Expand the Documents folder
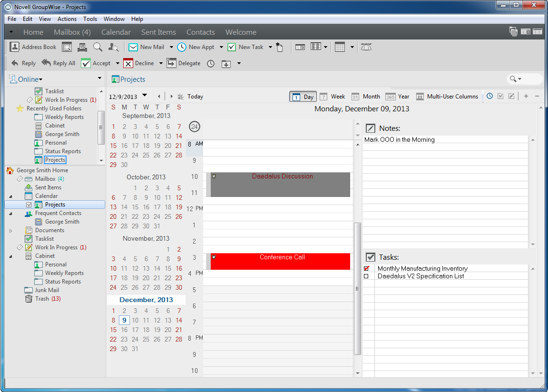The width and height of the screenshot is (548, 392). coord(10,231)
